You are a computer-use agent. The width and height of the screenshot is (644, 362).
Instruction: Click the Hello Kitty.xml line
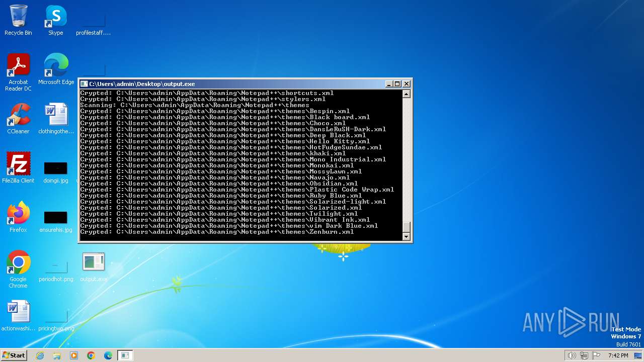coord(225,141)
